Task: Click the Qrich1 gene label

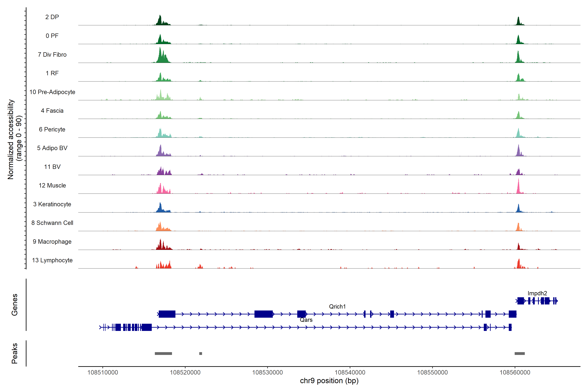Action: [x=337, y=307]
